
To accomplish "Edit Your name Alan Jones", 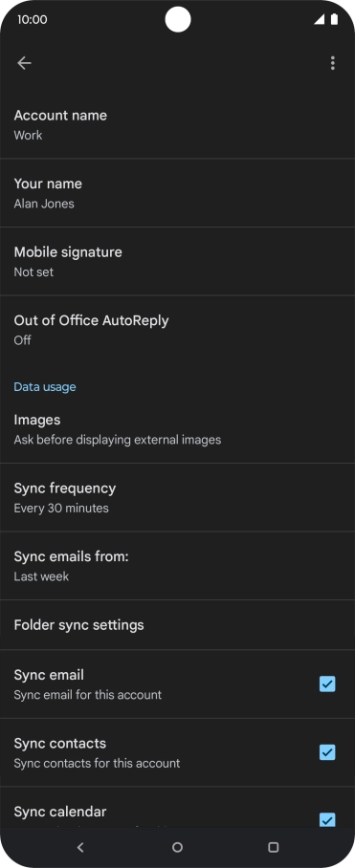I will tap(177, 193).
